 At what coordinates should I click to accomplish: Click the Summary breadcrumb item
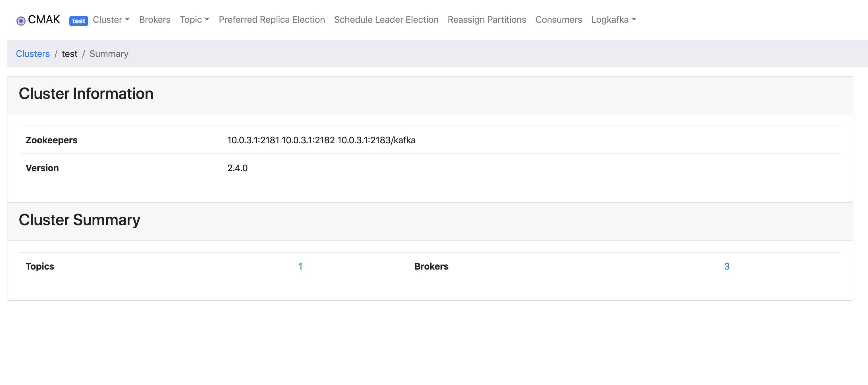click(x=109, y=54)
